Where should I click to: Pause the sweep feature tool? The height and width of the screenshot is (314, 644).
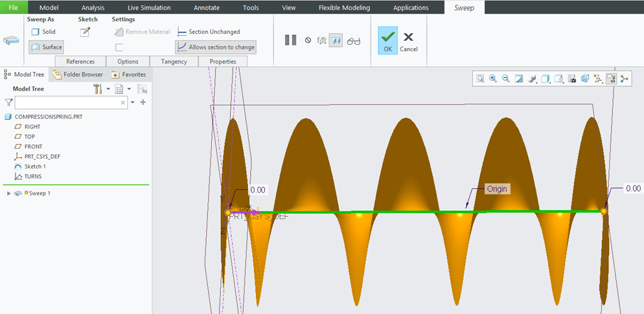(x=290, y=40)
